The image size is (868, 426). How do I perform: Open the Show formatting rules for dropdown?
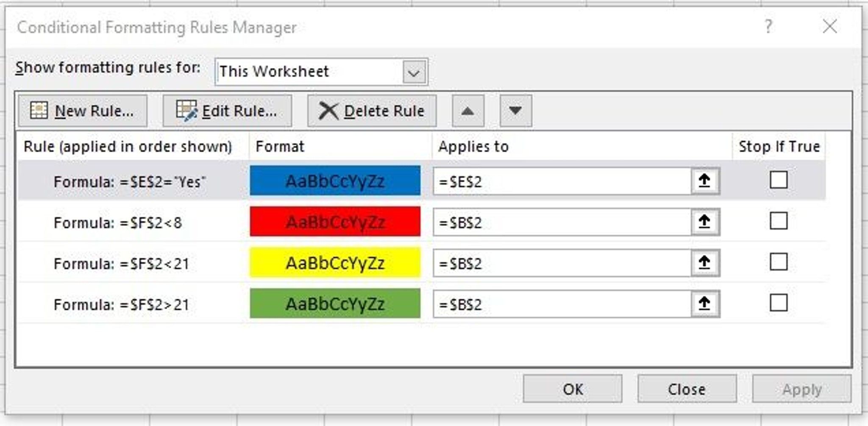click(415, 72)
